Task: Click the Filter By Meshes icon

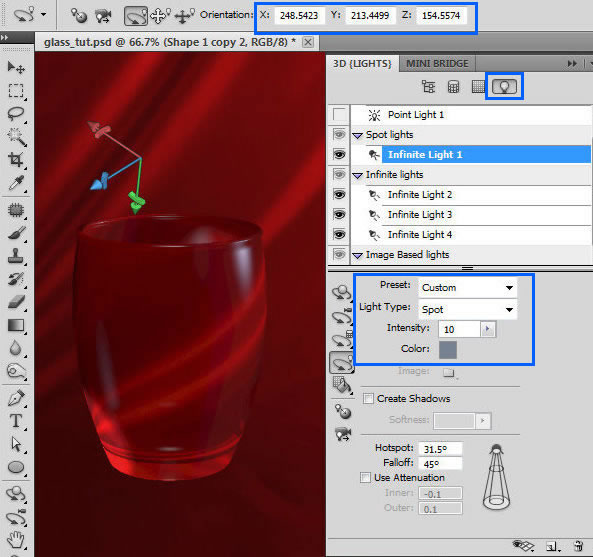Action: pyautogui.click(x=453, y=87)
